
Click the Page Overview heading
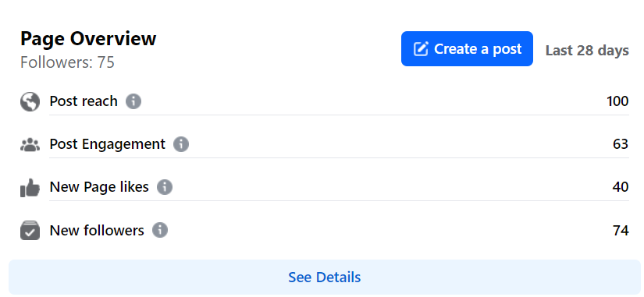click(x=88, y=39)
